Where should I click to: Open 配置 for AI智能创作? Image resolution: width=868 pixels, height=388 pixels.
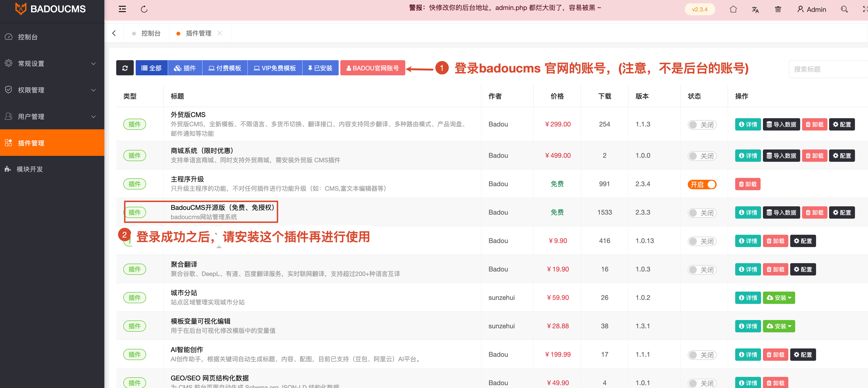click(803, 355)
